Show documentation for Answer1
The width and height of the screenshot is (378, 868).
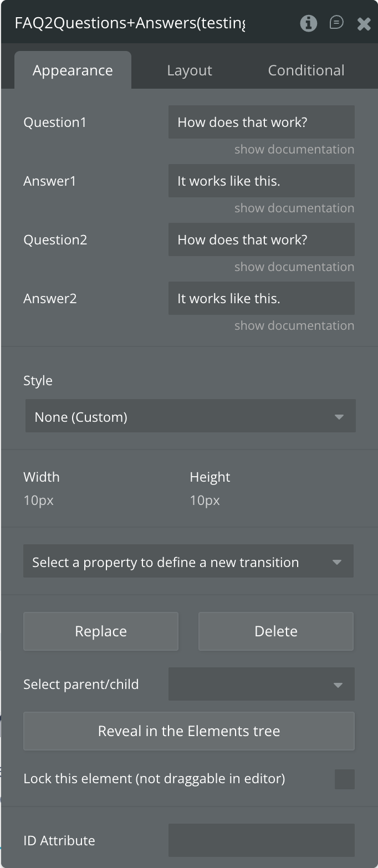(294, 208)
